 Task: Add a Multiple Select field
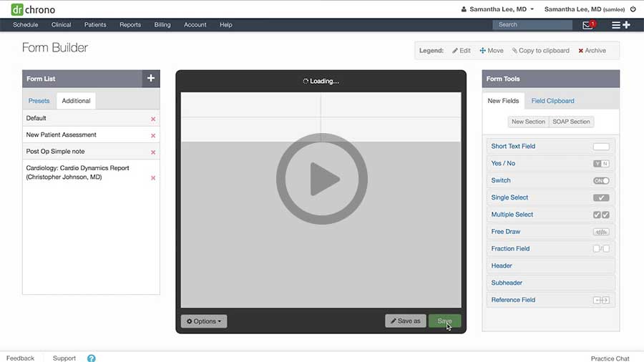coord(550,215)
